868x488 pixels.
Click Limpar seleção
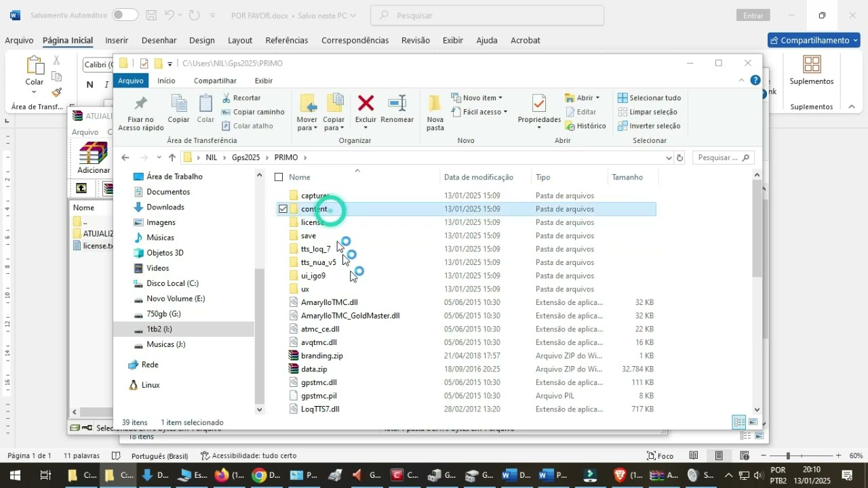(648, 112)
